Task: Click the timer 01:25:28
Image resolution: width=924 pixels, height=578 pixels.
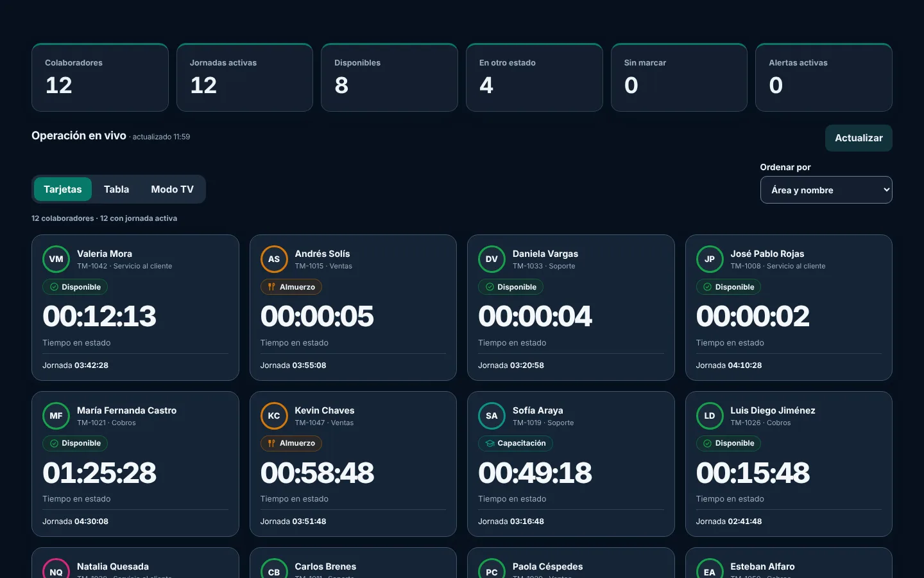Action: click(x=99, y=473)
